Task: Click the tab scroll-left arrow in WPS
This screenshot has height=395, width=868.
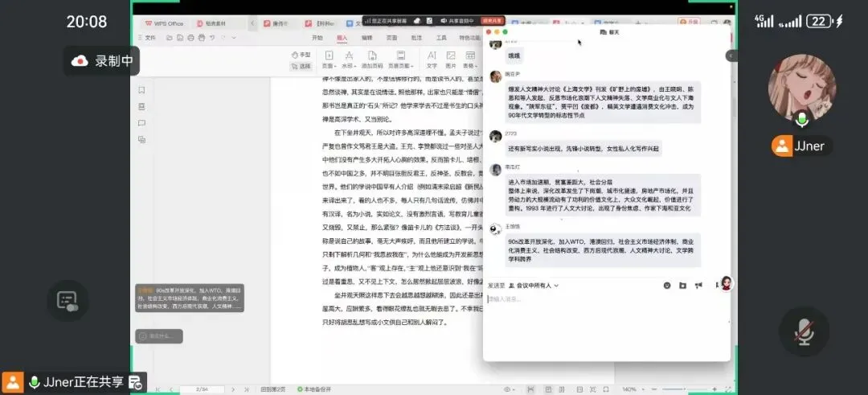Action: pyautogui.click(x=253, y=23)
